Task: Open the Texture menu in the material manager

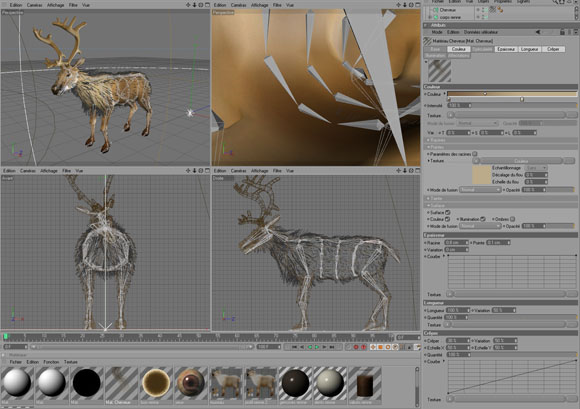Action: [x=71, y=362]
